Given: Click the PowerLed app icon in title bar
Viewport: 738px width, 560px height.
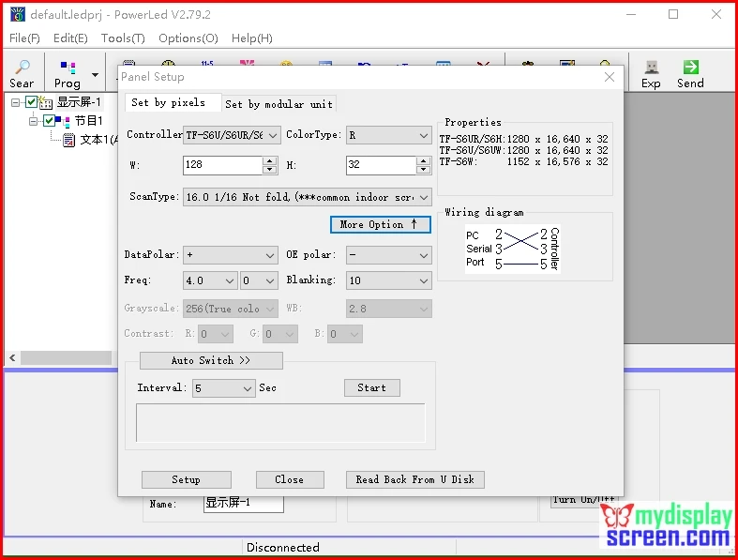Looking at the screenshot, I should coord(18,15).
